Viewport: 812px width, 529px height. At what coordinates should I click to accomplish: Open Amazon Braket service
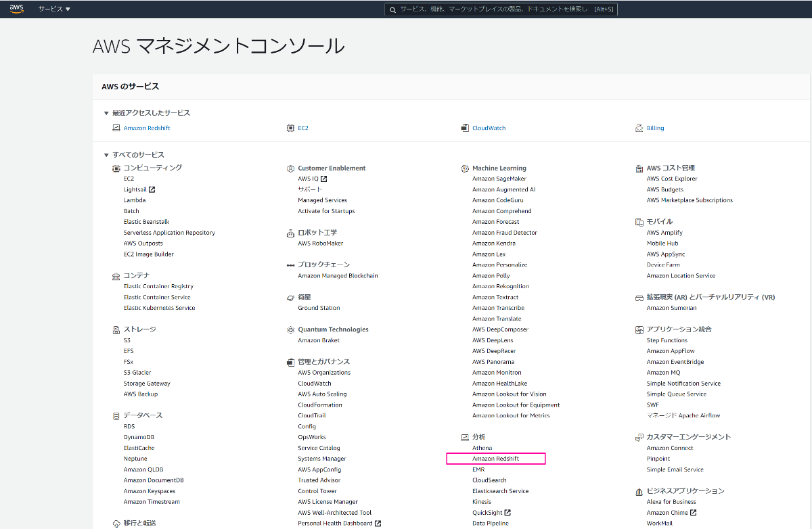[319, 340]
